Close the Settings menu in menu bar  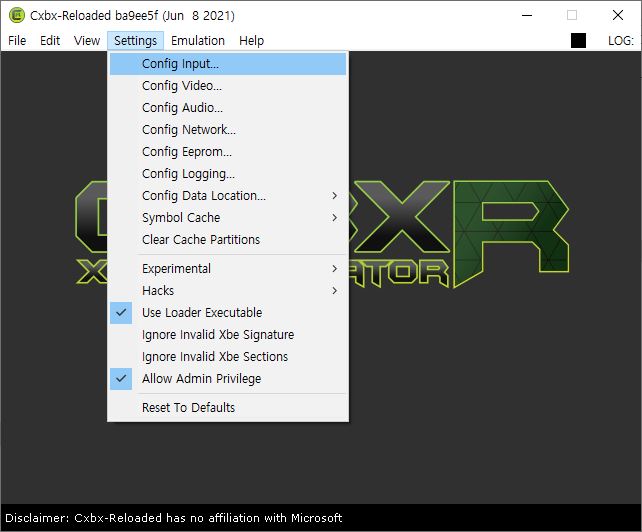coord(136,41)
